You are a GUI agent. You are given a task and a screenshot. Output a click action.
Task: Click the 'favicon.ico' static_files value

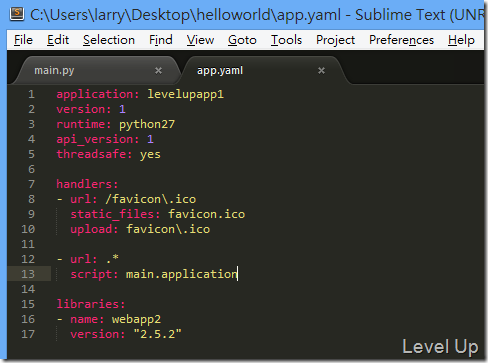[207, 214]
